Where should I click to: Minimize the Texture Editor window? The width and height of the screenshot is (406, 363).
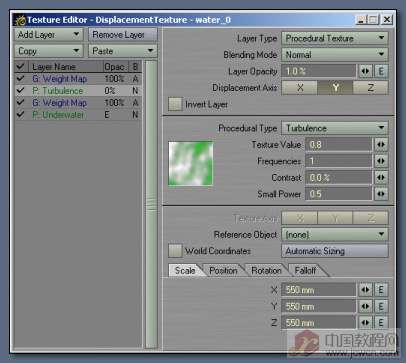click(361, 20)
